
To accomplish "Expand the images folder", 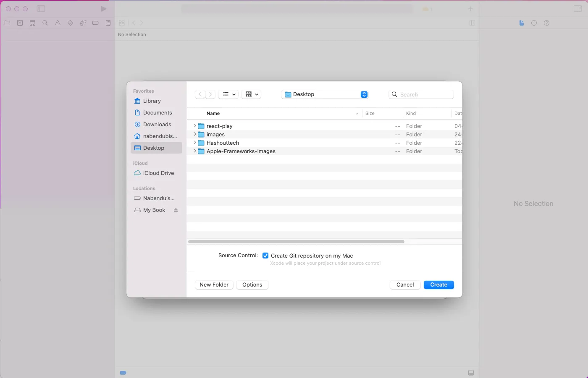I will (195, 134).
